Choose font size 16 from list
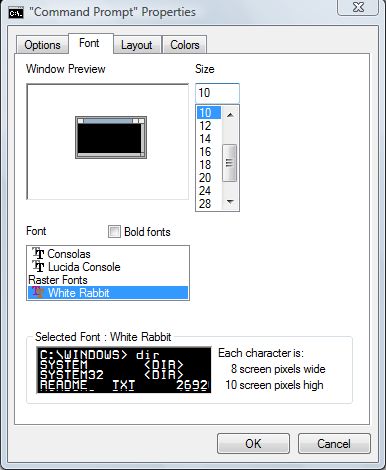 click(205, 152)
